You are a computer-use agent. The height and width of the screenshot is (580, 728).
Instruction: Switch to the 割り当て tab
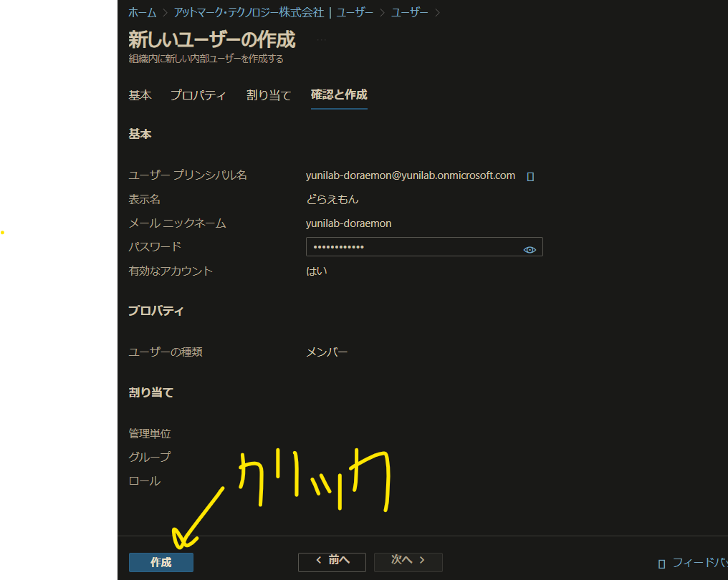tap(268, 95)
